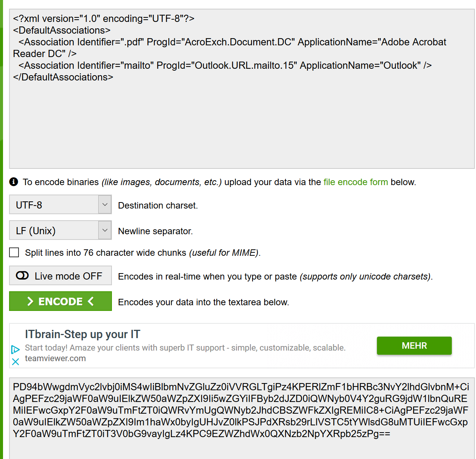Click the arrow of the charset combo box
Screen dimensions: 476x459
tap(105, 204)
